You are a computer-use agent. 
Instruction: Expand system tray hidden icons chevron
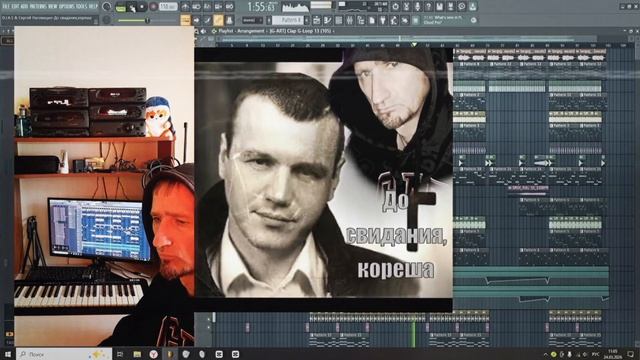pos(545,354)
